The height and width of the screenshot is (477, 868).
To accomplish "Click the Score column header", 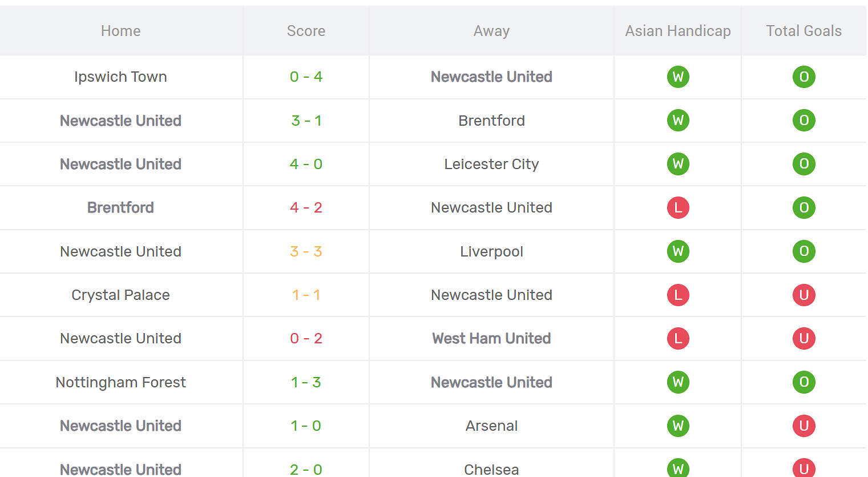I will coord(306,31).
